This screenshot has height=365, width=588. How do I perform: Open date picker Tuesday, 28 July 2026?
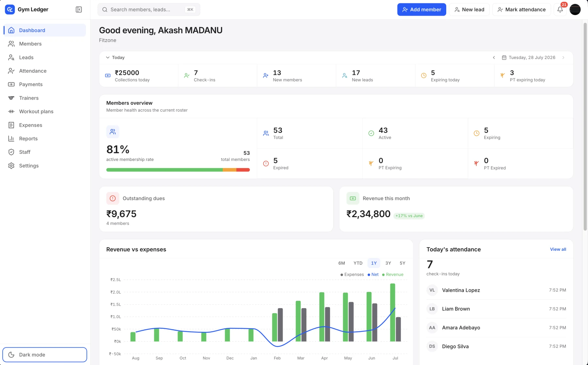(529, 57)
